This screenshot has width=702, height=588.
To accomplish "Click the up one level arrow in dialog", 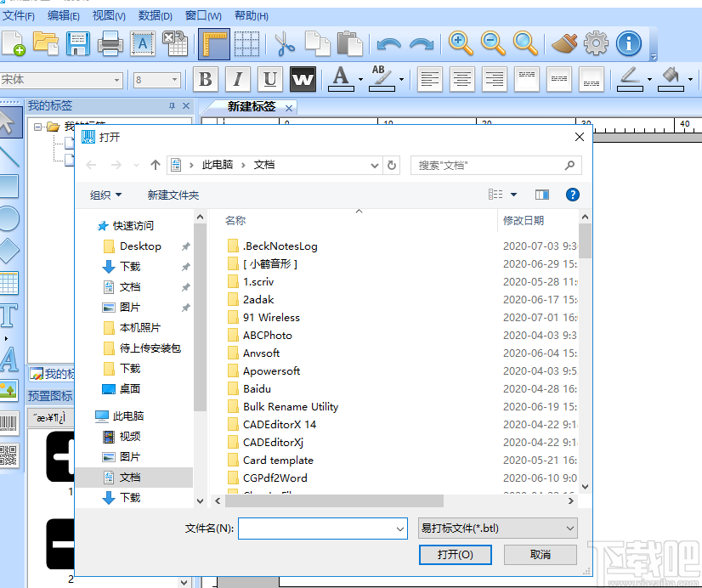I will [x=156, y=165].
